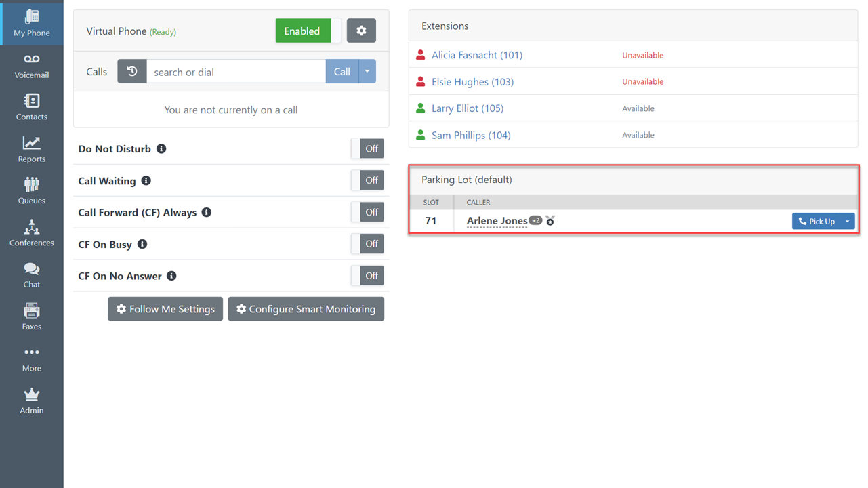The image size is (868, 488).
Task: Open Virtual Phone gear settings
Action: tap(361, 31)
